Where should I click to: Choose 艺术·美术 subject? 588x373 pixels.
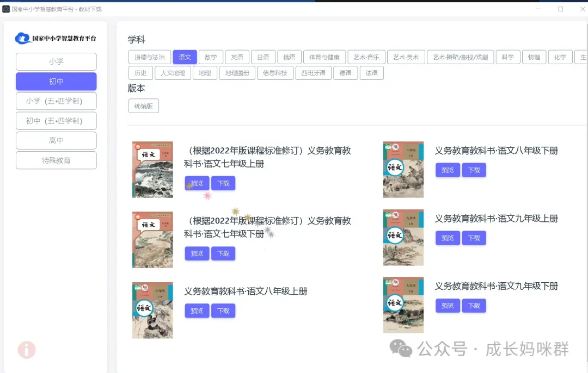(406, 57)
